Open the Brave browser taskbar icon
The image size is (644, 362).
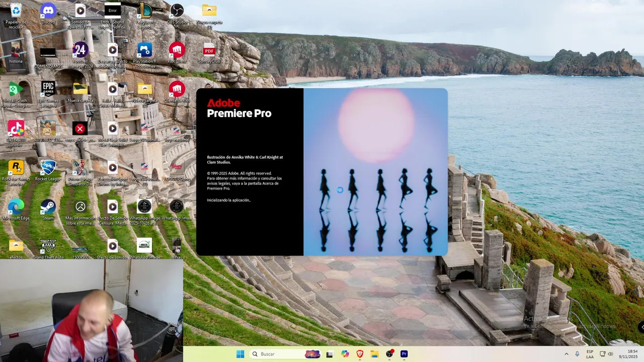point(360,354)
